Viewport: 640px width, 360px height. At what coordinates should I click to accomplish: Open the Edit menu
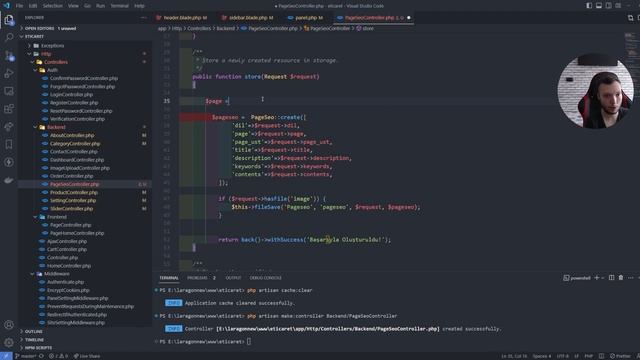point(33,6)
